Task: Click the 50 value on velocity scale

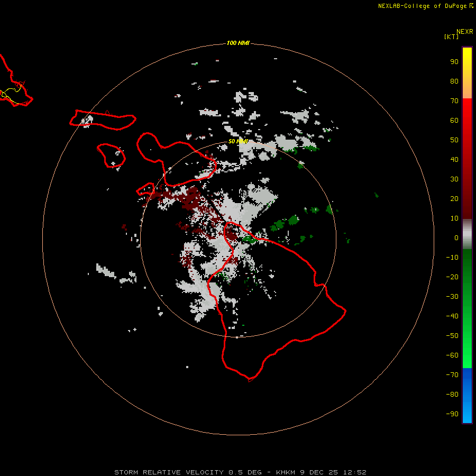Action: click(x=454, y=140)
